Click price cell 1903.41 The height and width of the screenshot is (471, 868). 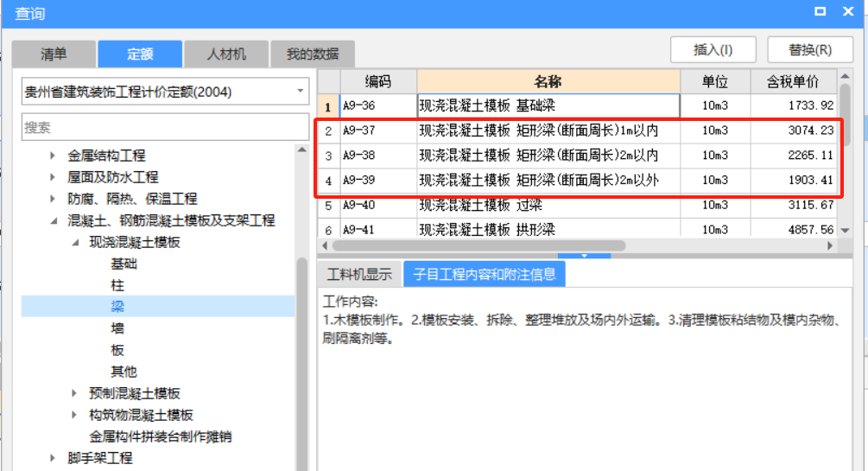click(x=793, y=180)
